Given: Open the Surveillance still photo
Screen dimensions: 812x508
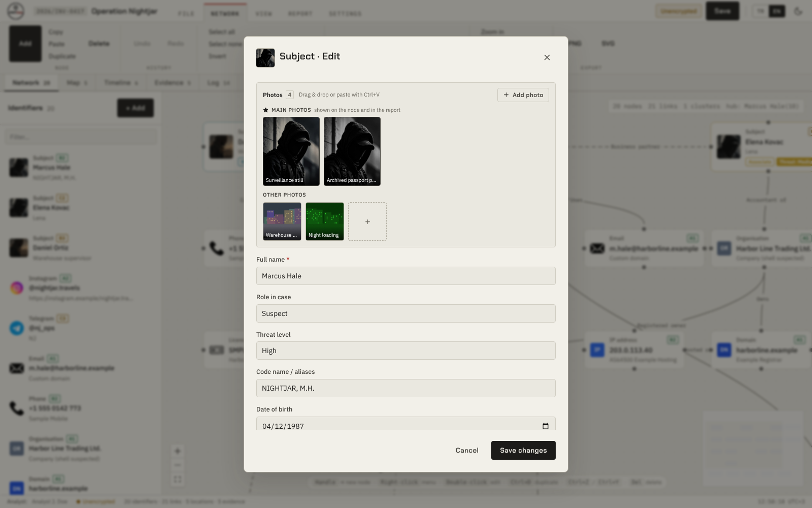Looking at the screenshot, I should click(x=291, y=151).
